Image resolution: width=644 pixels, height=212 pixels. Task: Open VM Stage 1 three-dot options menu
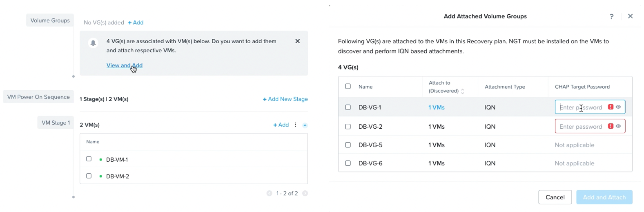coord(296,125)
